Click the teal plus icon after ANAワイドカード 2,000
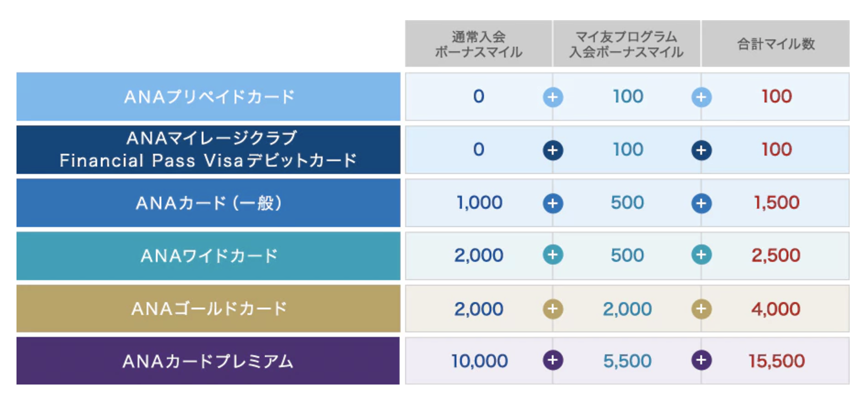The image size is (868, 401). click(553, 255)
